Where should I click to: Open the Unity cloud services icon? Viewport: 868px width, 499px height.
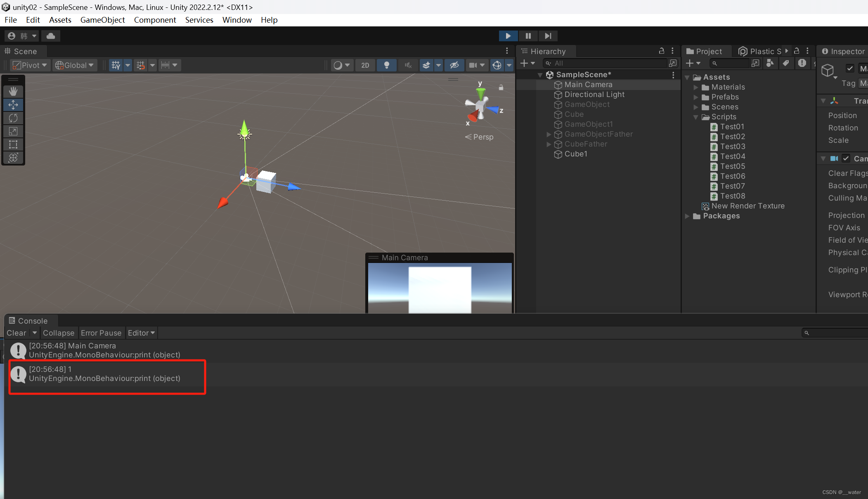tap(50, 36)
